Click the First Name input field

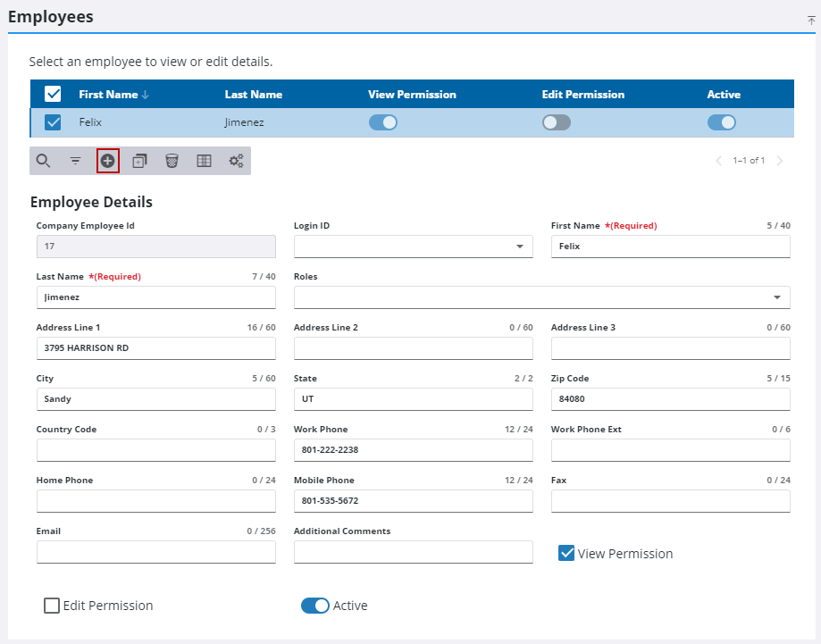671,247
